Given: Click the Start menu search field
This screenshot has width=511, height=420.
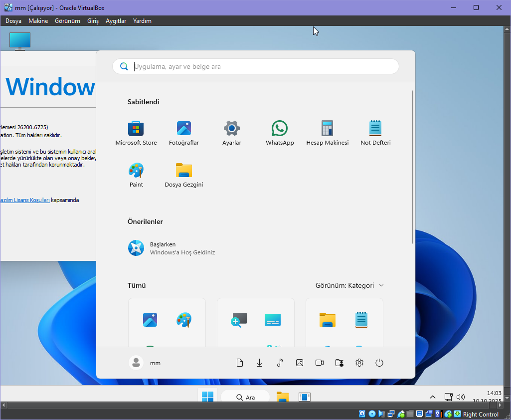Looking at the screenshot, I should point(255,66).
